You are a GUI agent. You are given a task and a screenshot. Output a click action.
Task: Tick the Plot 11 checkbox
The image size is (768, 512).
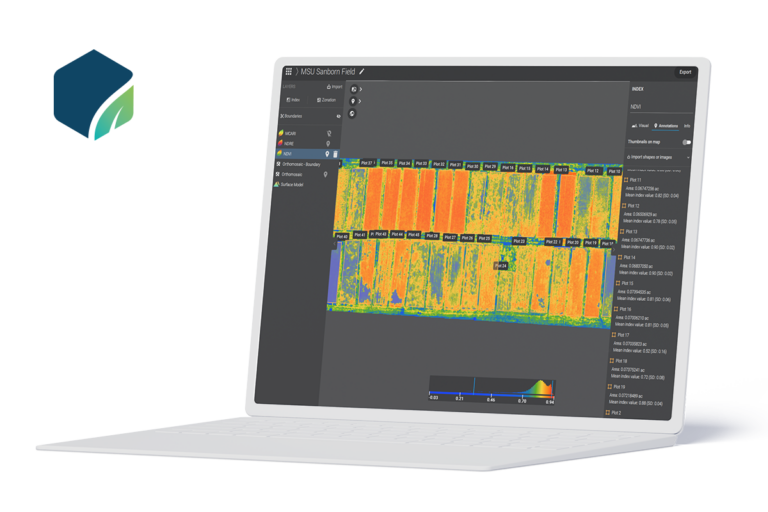pyautogui.click(x=626, y=179)
